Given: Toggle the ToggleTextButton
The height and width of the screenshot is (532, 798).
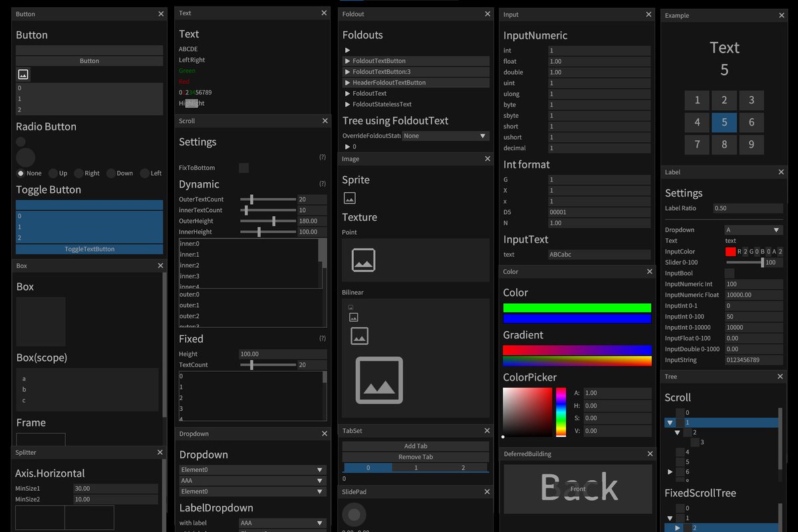Looking at the screenshot, I should (89, 249).
